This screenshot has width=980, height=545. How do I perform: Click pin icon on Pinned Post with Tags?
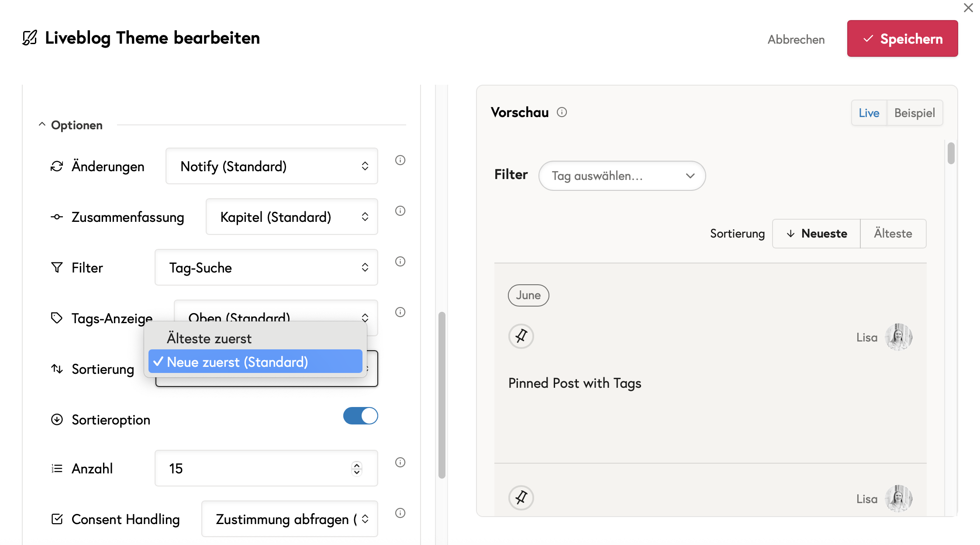coord(521,336)
